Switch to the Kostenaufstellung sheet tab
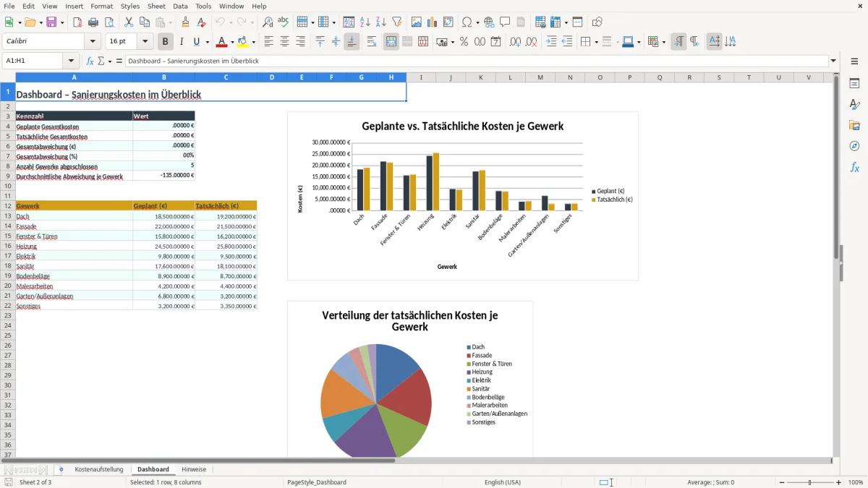The width and height of the screenshot is (868, 488). coord(99,469)
